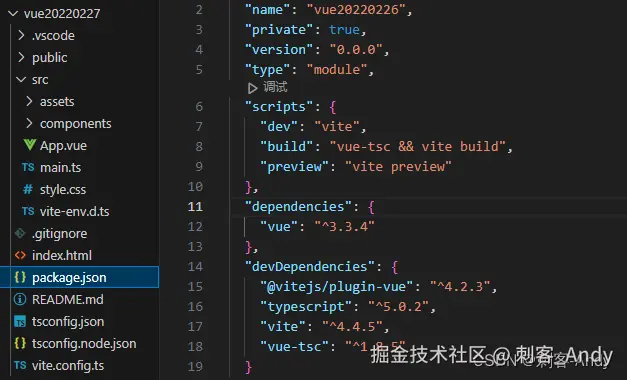Click the hash icon beside style.css

(x=28, y=189)
